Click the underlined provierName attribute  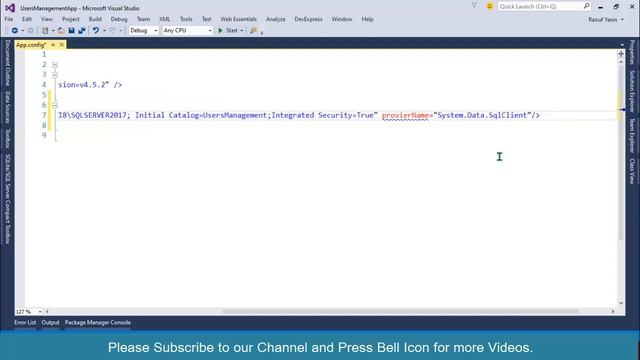405,116
